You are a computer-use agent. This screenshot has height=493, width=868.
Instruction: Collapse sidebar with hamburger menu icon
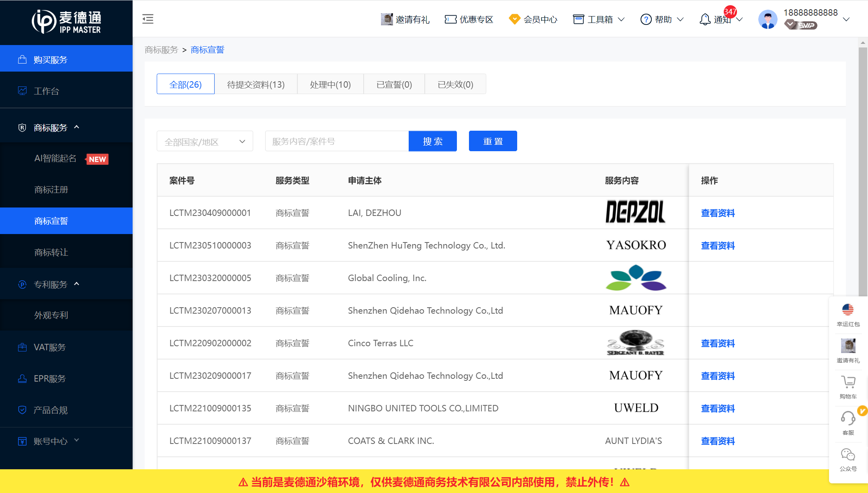tap(148, 19)
